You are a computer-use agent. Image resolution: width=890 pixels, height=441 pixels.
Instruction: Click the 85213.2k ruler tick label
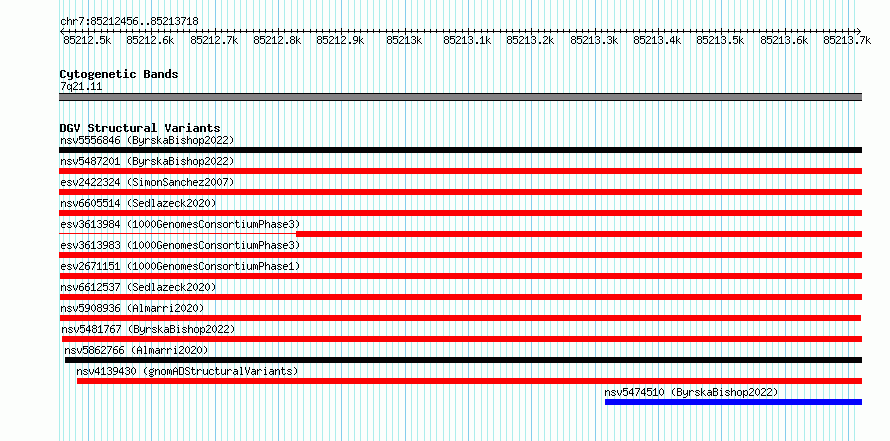(530, 40)
